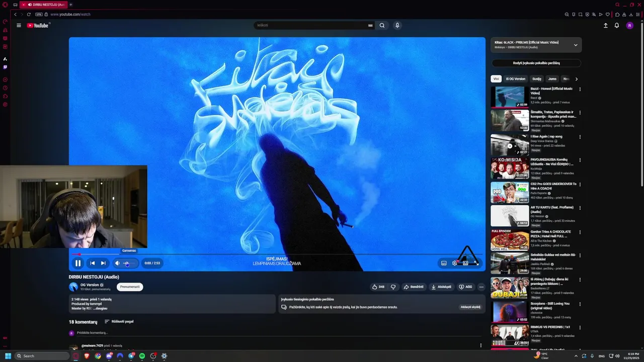Image resolution: width=644 pixels, height=362 pixels.
Task: Open live chat replay via Atidaryti skydelį
Action: tap(470, 307)
